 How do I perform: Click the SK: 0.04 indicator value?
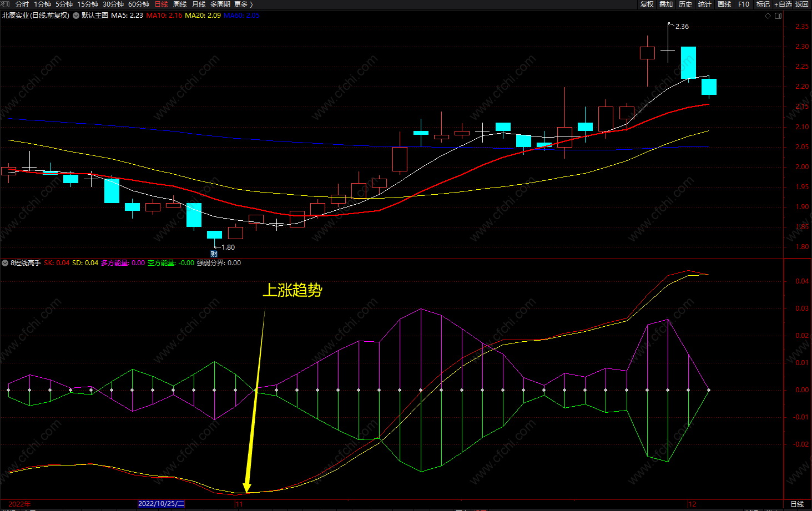pyautogui.click(x=57, y=263)
